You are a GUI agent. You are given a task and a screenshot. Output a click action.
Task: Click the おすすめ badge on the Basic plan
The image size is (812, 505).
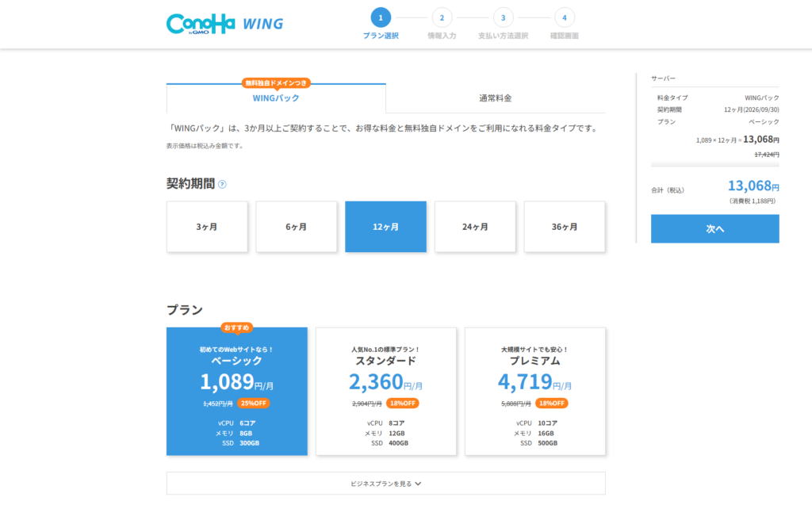click(x=236, y=327)
